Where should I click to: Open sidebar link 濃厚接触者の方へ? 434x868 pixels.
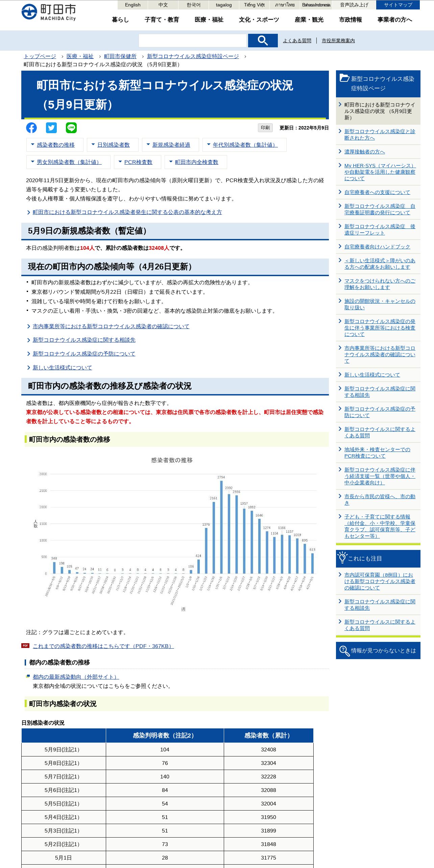364,152
